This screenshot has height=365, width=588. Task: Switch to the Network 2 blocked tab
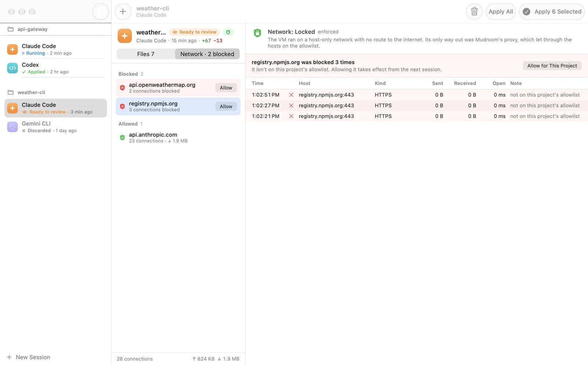[x=207, y=54]
